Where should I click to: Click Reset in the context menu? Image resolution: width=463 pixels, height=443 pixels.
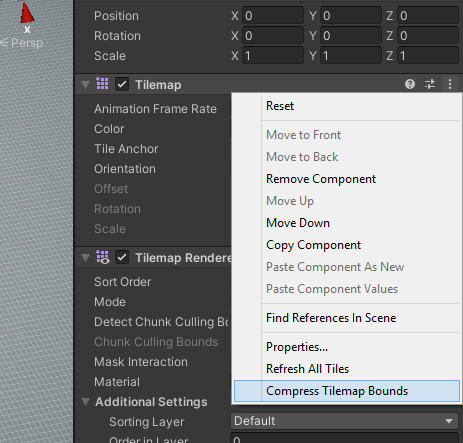point(280,106)
